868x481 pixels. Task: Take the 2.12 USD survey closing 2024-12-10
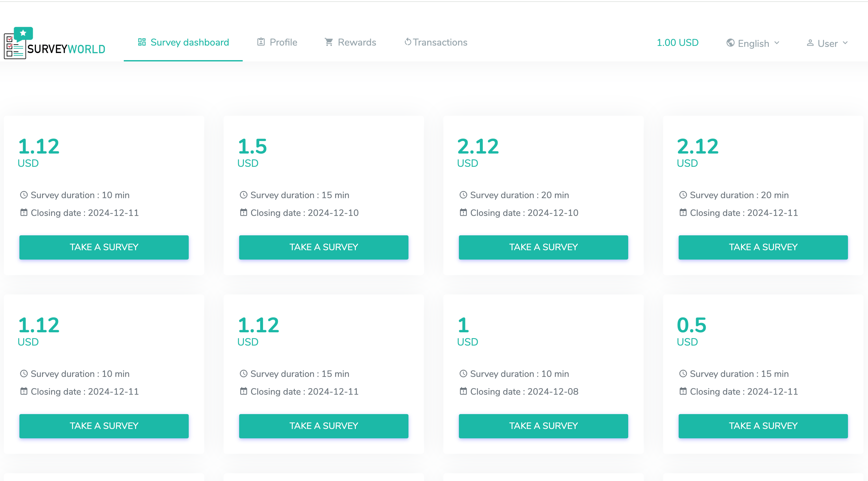(x=544, y=247)
